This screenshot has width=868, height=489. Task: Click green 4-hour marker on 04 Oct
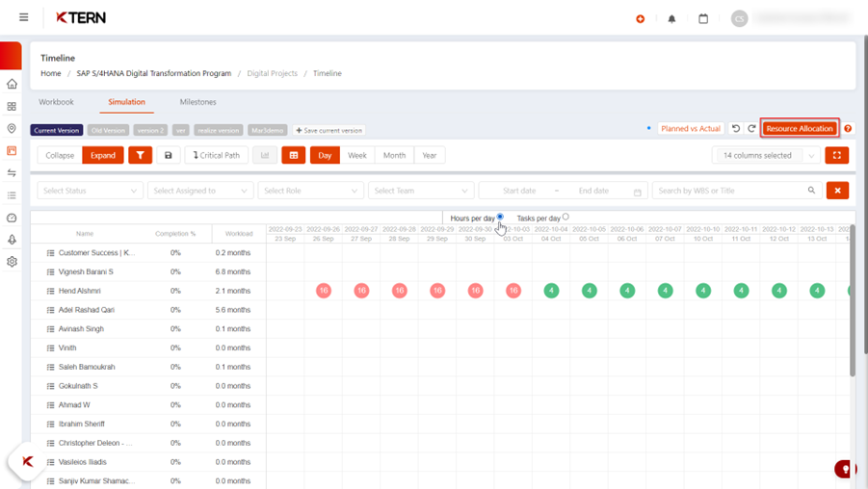(551, 291)
